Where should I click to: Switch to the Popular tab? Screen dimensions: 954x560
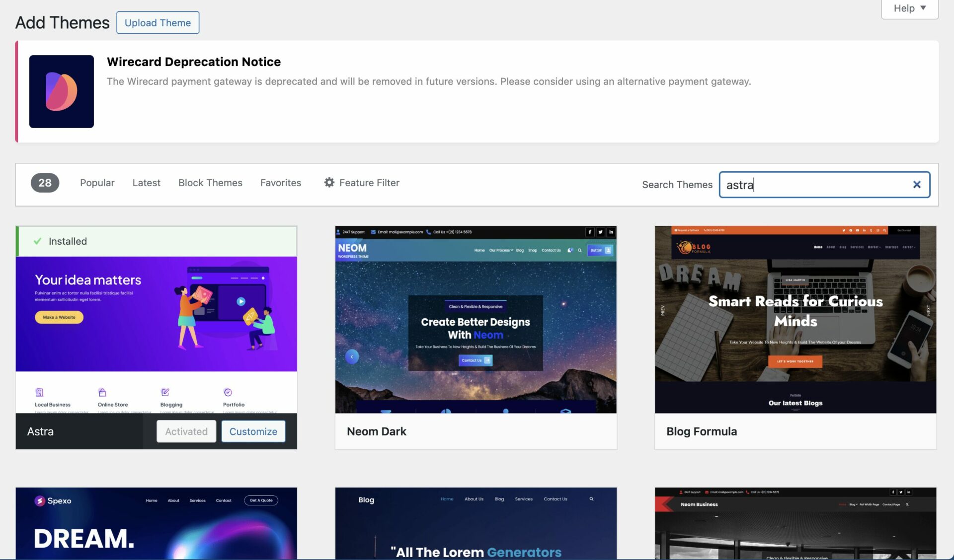(97, 183)
